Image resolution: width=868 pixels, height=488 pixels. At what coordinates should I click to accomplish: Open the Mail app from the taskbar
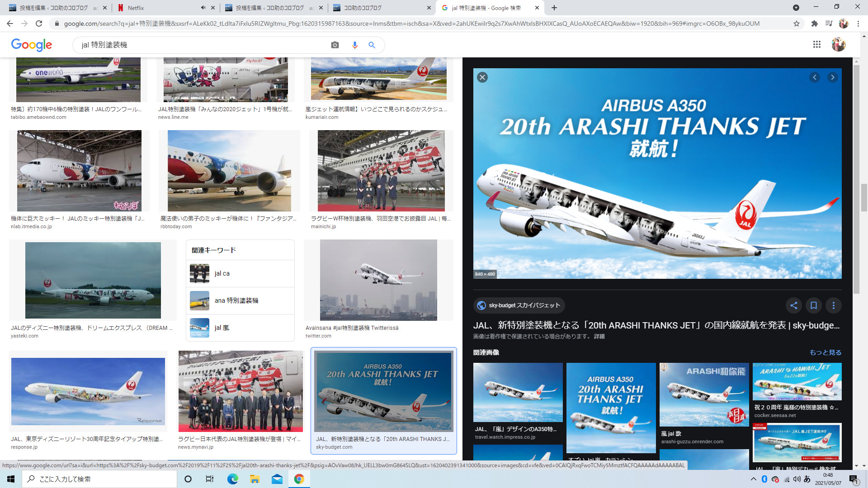tap(277, 479)
